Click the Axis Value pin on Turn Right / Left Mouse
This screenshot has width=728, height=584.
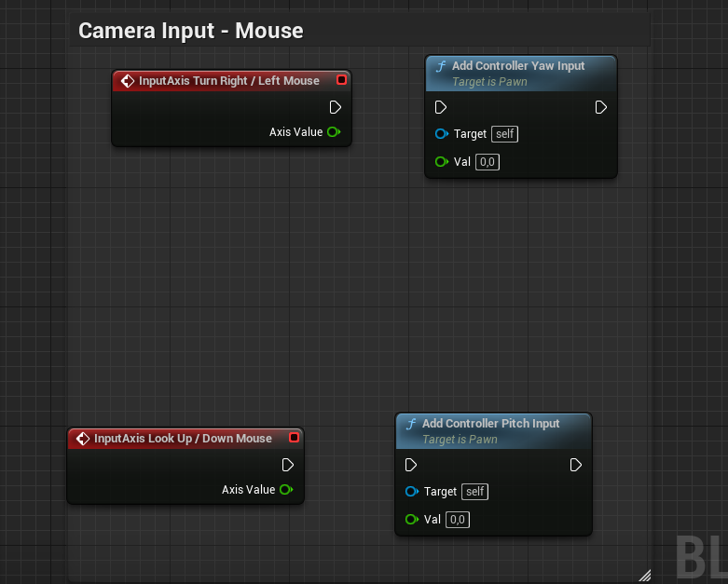point(333,132)
